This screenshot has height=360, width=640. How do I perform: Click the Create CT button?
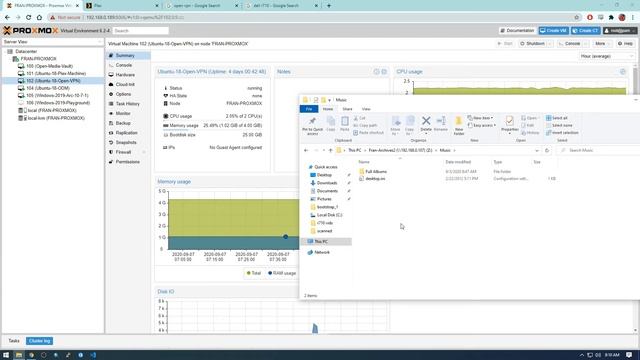click(586, 31)
